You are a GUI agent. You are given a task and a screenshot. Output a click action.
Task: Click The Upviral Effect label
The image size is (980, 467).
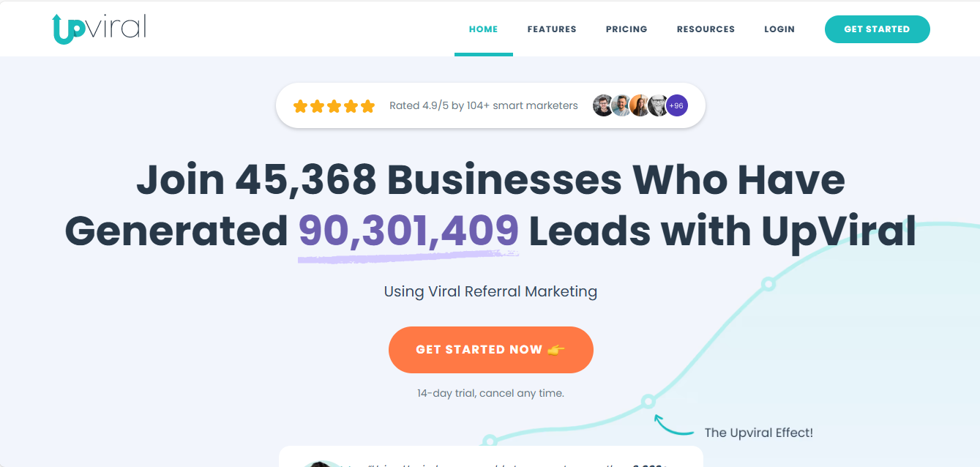[x=760, y=433]
